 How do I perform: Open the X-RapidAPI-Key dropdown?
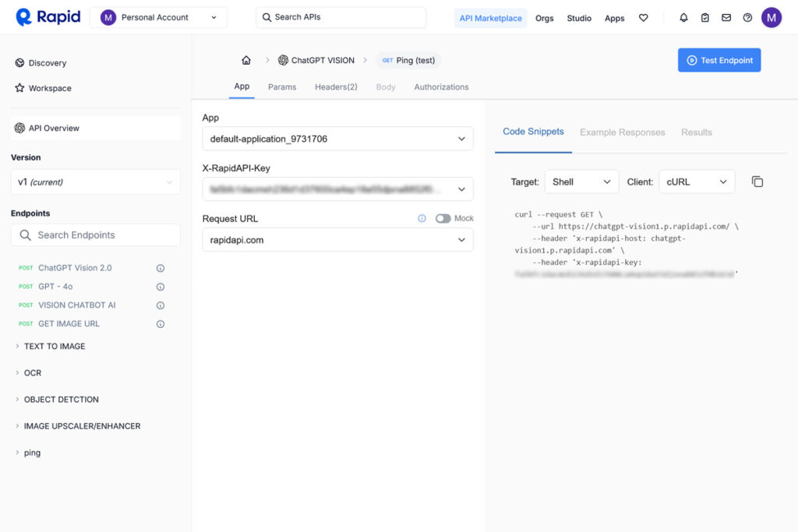pyautogui.click(x=337, y=189)
